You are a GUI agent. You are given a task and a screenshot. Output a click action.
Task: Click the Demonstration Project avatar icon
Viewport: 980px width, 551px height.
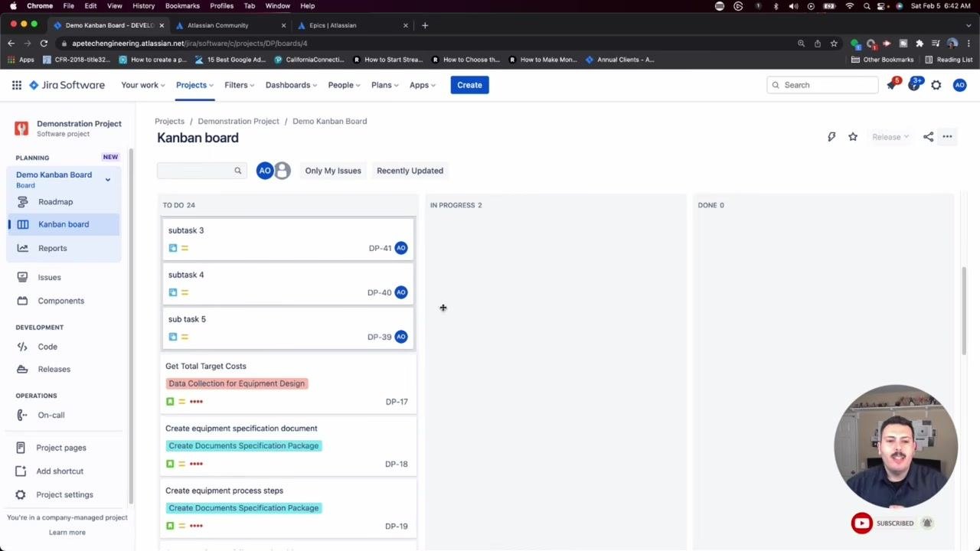coord(21,128)
